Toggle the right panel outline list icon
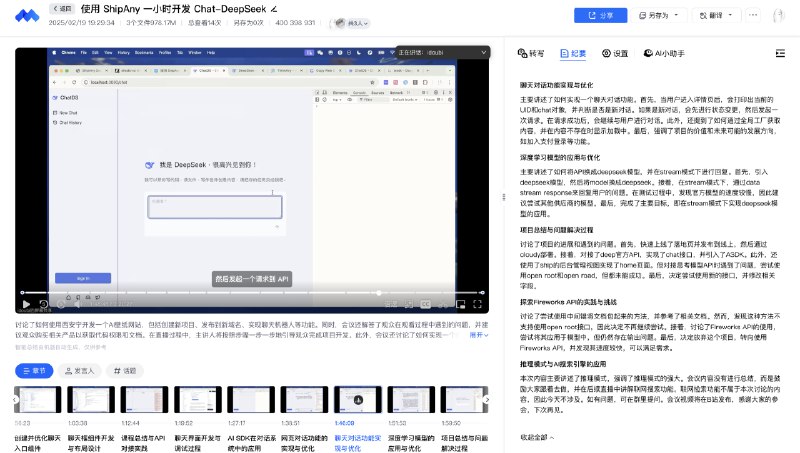The image size is (800, 453). pyautogui.click(x=780, y=53)
